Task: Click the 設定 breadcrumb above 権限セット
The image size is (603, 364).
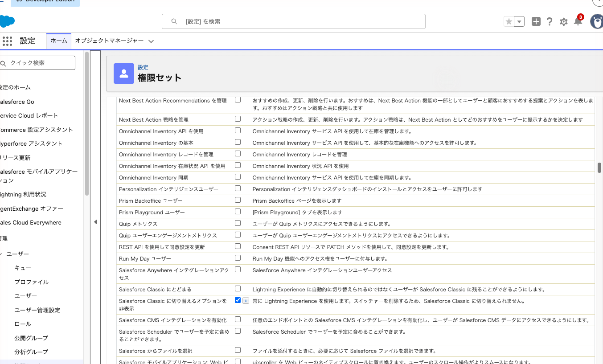Action: pyautogui.click(x=143, y=67)
